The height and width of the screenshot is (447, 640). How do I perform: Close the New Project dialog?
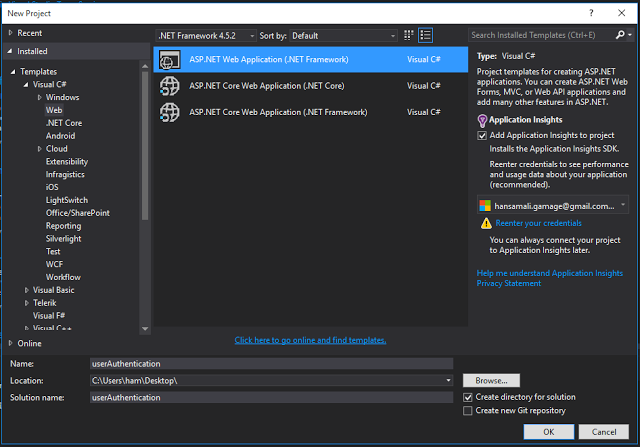point(621,13)
